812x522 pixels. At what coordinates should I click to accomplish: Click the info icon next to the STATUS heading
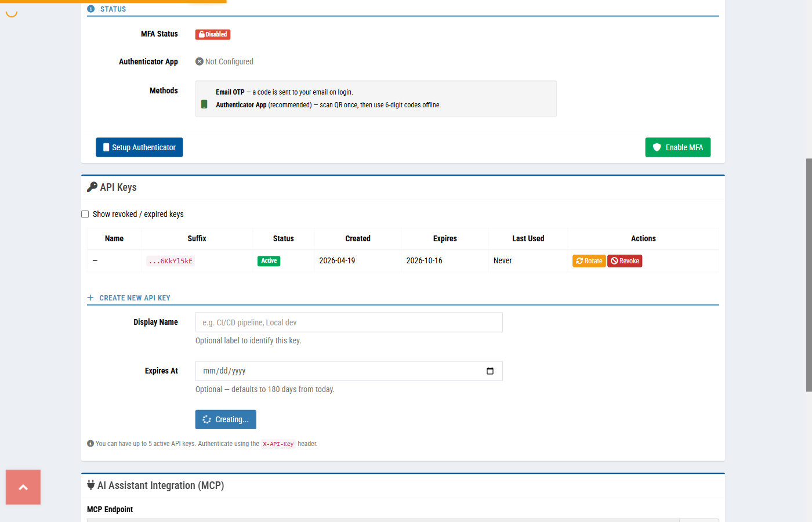90,9
